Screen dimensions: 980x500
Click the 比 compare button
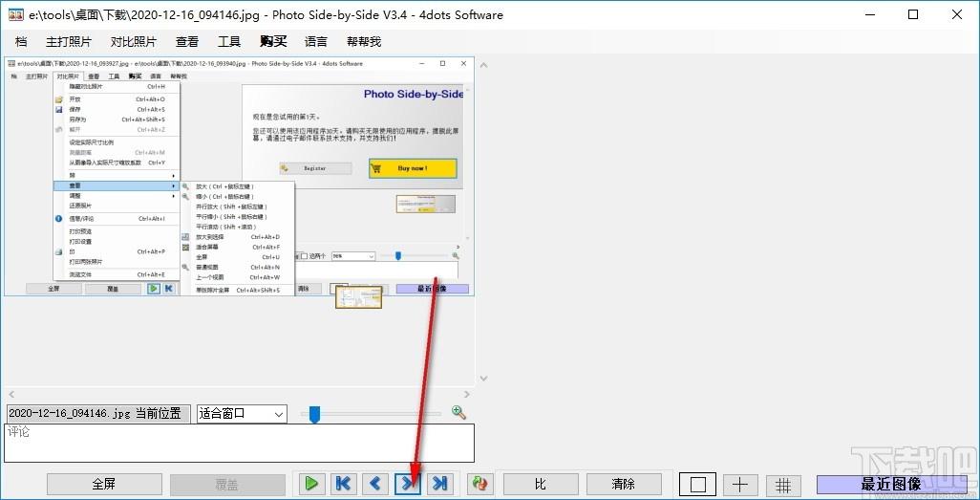click(x=541, y=485)
